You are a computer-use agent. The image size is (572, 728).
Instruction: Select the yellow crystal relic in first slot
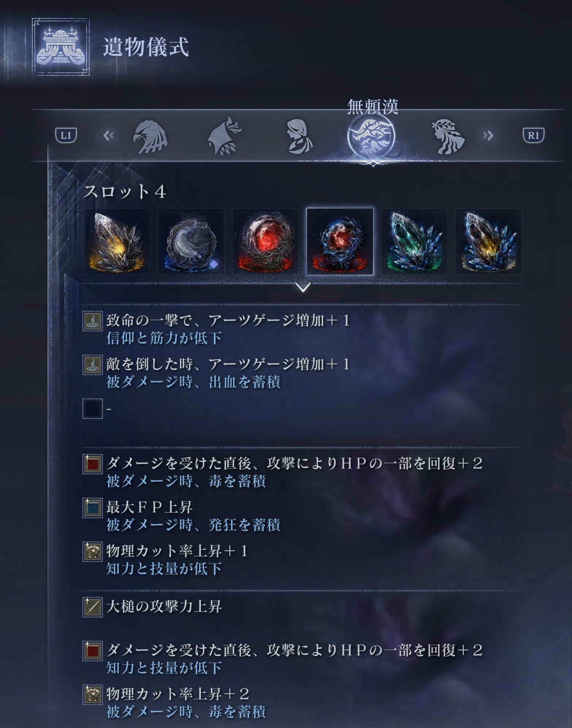117,242
